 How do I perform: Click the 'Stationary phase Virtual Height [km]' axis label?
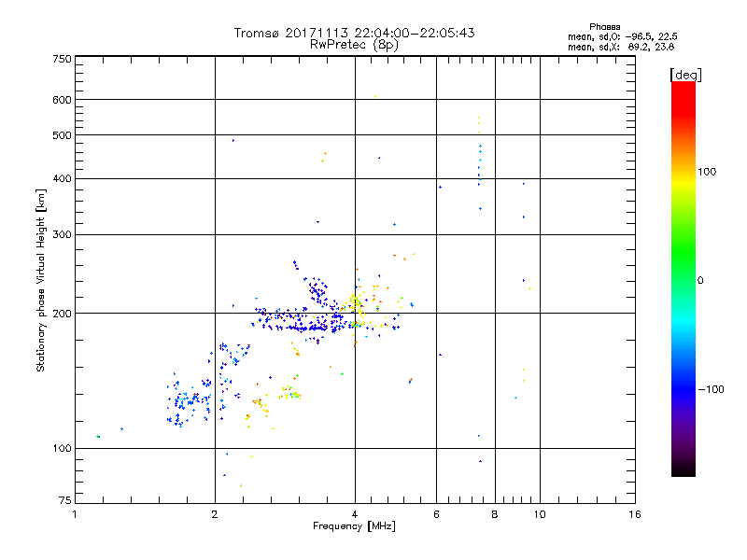pyautogui.click(x=41, y=281)
